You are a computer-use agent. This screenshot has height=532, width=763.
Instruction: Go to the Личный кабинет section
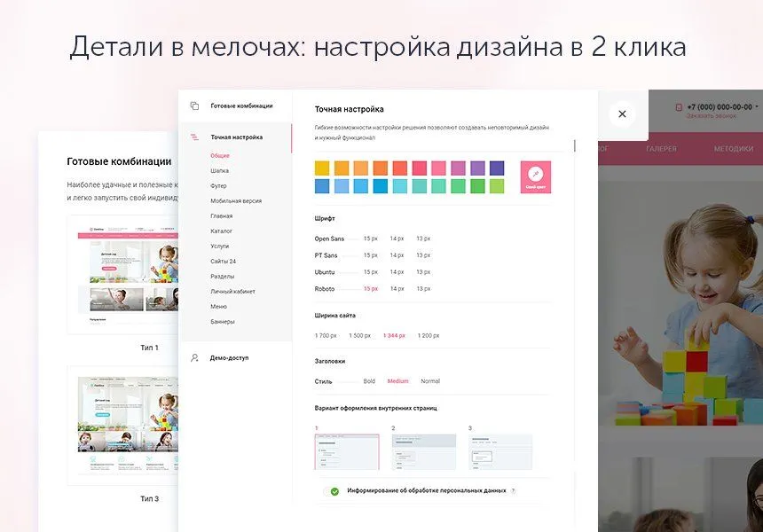231,291
